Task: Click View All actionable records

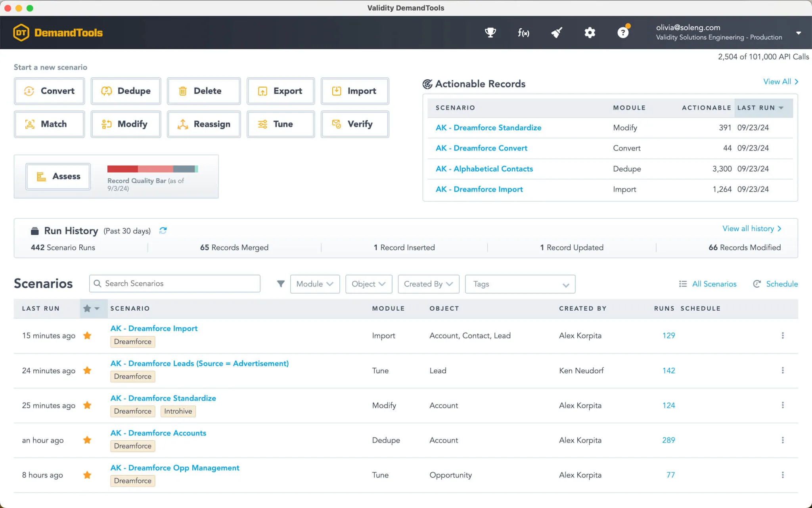Action: (781, 82)
